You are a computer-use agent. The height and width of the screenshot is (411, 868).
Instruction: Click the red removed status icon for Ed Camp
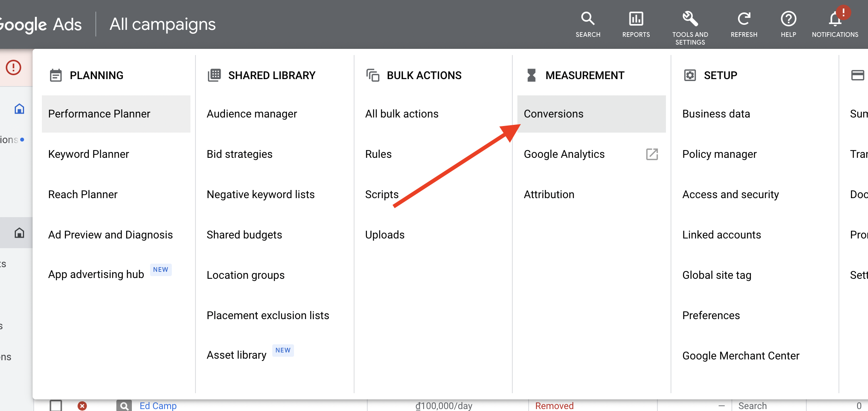pyautogui.click(x=82, y=406)
